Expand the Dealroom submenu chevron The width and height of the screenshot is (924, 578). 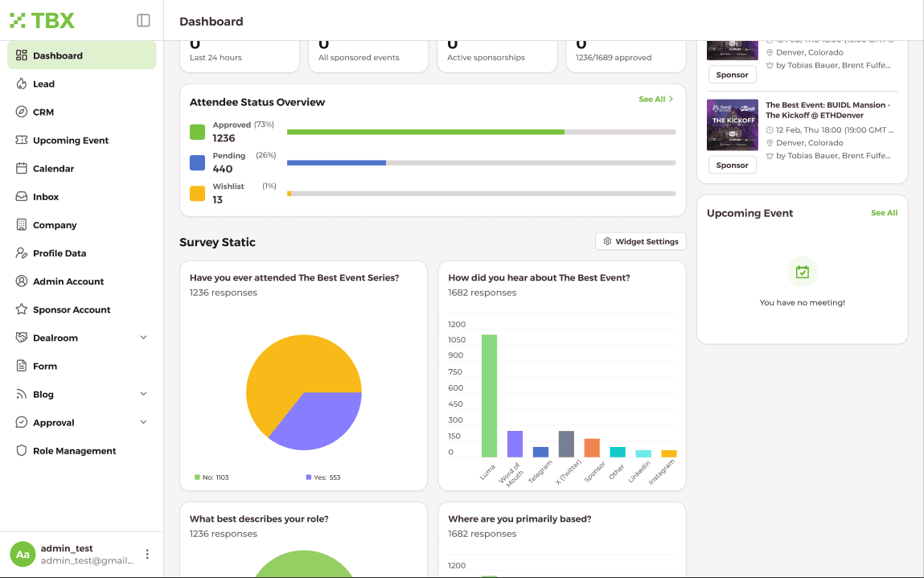click(143, 338)
